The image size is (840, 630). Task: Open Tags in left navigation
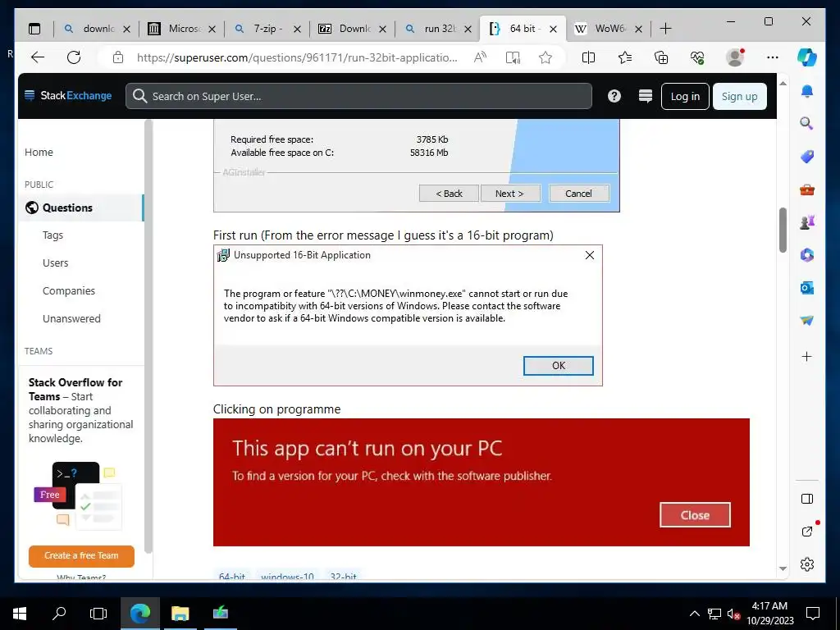click(x=52, y=235)
